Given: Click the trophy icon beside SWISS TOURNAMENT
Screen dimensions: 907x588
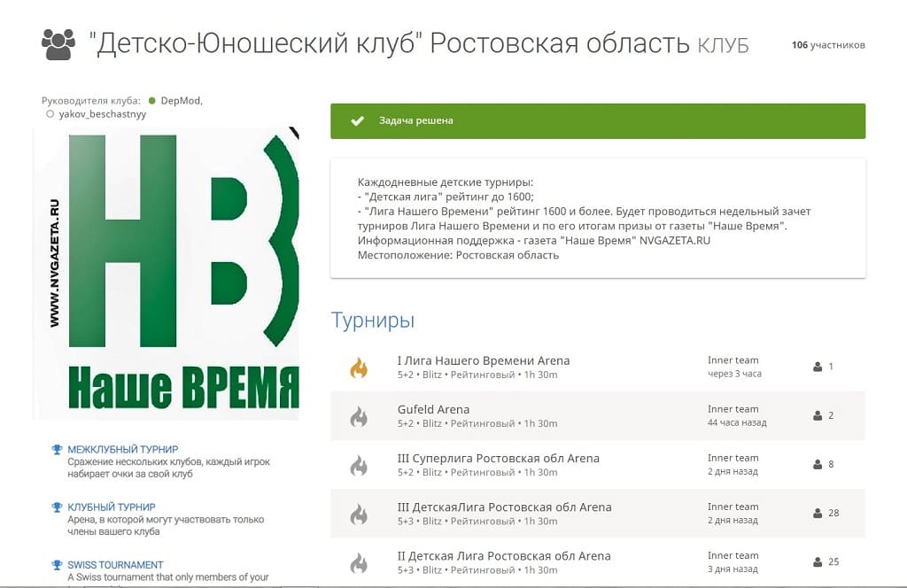Looking at the screenshot, I should (x=57, y=565).
